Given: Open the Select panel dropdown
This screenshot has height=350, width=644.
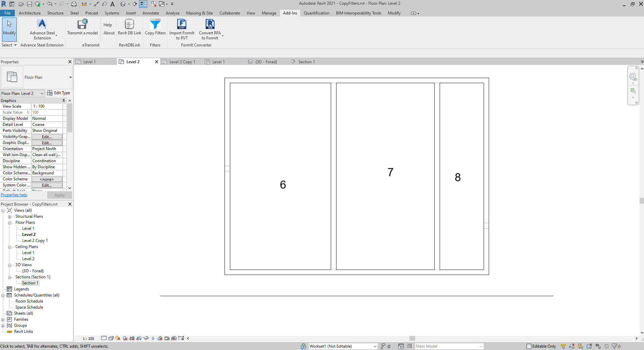Looking at the screenshot, I should (9, 45).
